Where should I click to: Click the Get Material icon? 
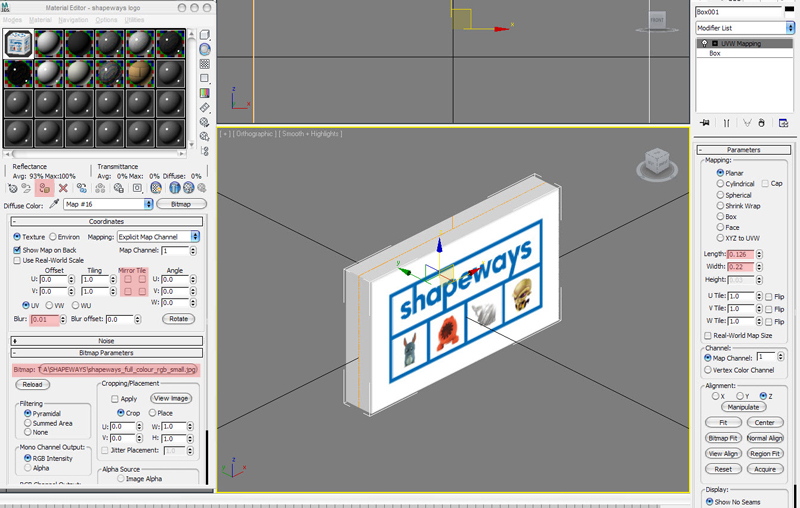click(x=13, y=187)
